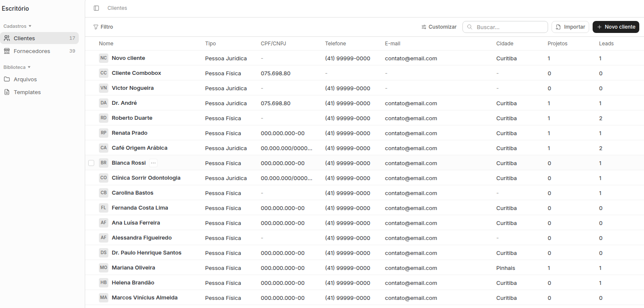Click the RP avatar for Renata Prado

104,133
